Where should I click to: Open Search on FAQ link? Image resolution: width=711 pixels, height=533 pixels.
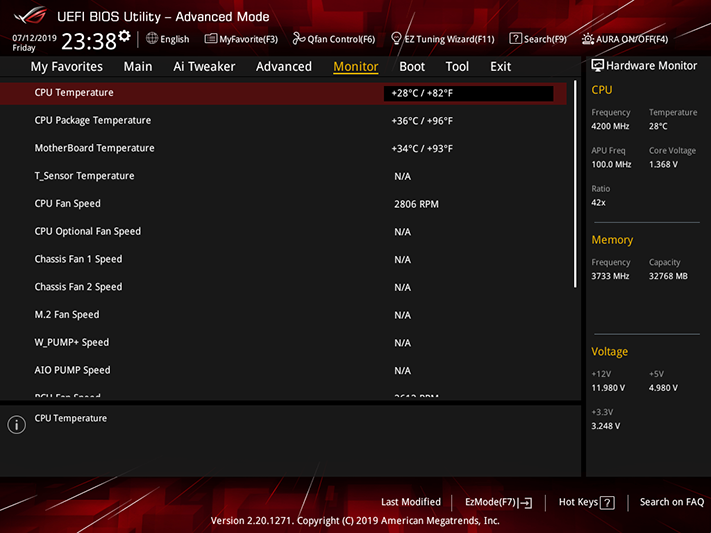672,502
